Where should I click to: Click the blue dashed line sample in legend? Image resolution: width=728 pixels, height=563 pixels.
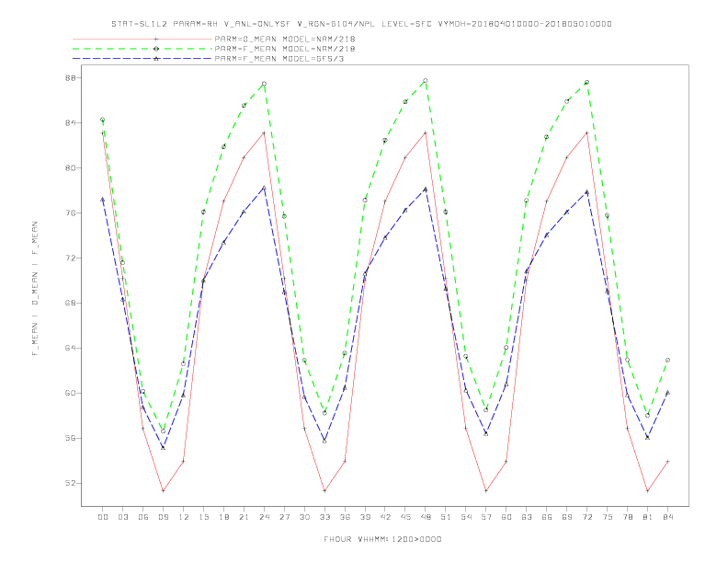coord(142,59)
